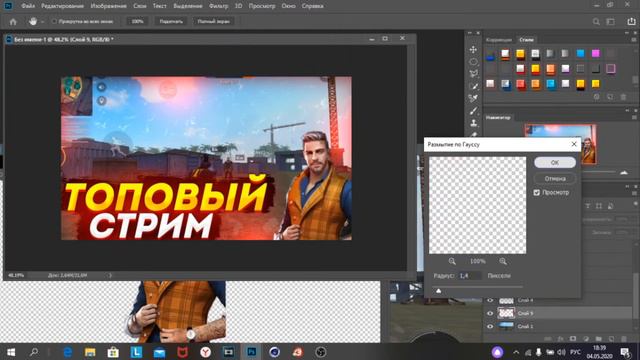Select the Move tool
This screenshot has height=360, width=640.
pos(473,49)
